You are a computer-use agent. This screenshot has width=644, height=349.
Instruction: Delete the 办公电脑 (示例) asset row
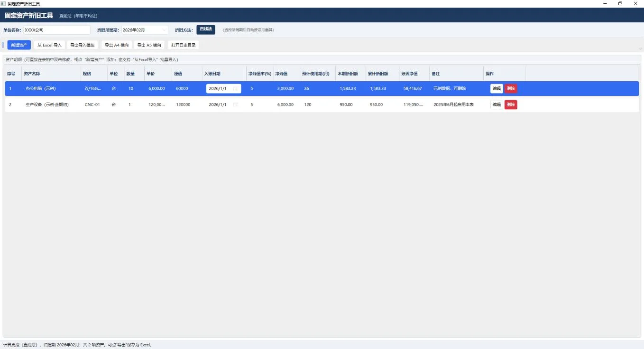pyautogui.click(x=511, y=89)
